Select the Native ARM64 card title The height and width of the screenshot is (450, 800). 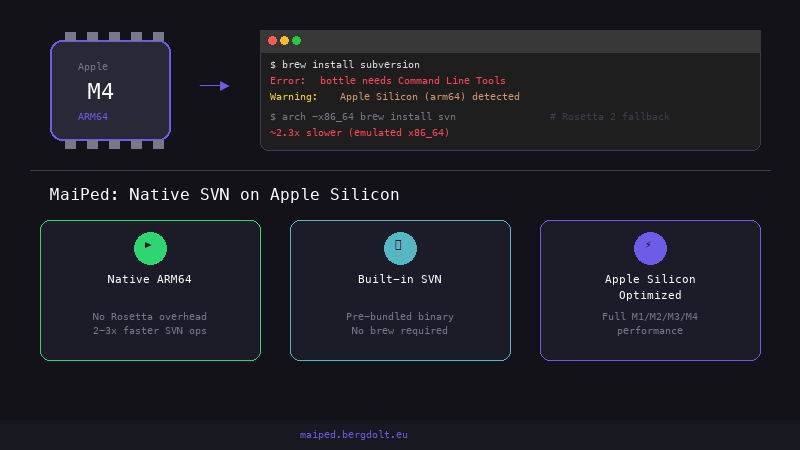pyautogui.click(x=149, y=279)
